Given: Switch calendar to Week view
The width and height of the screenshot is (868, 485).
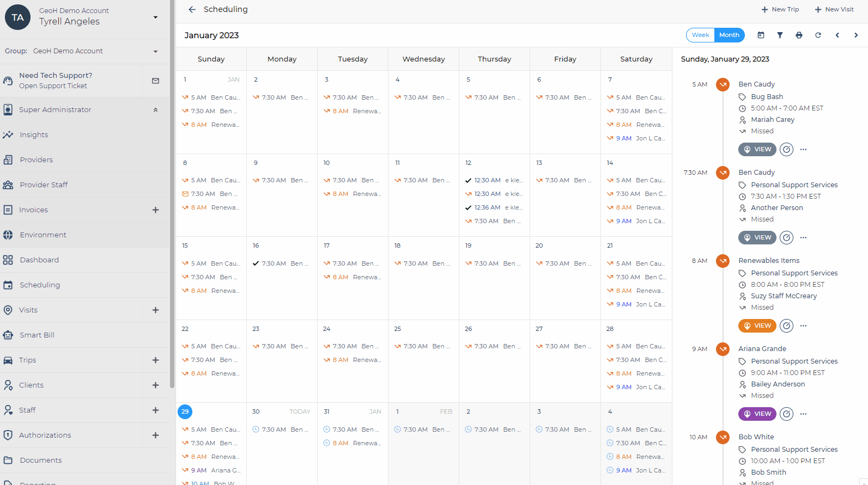Looking at the screenshot, I should click(700, 35).
